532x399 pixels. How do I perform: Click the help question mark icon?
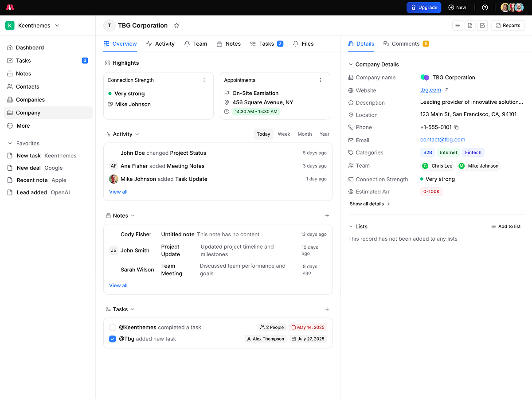(485, 8)
